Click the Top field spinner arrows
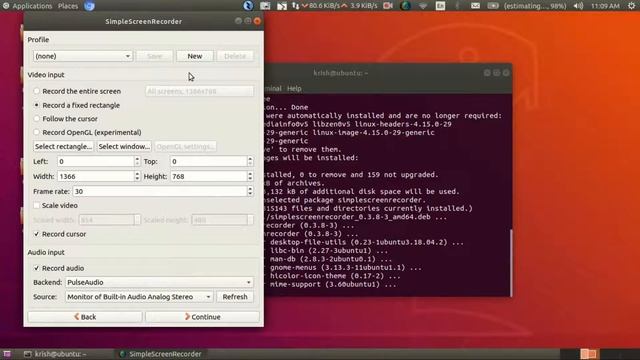This screenshot has height=360, width=640. click(250, 161)
